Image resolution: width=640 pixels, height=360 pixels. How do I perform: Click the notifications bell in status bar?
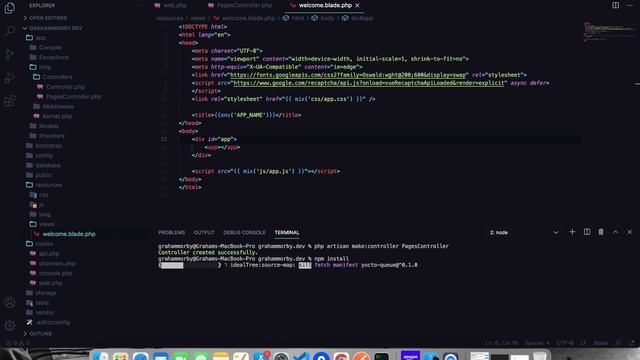point(632,343)
